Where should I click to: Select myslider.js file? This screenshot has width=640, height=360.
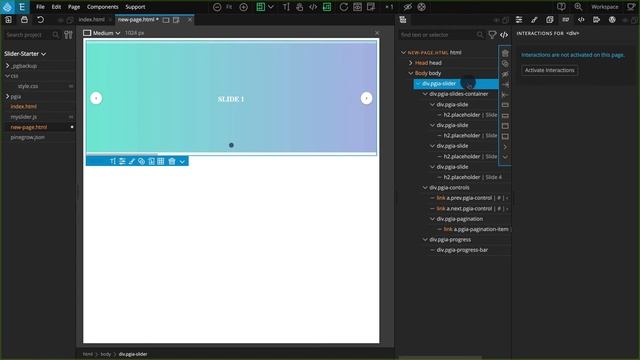pos(24,117)
